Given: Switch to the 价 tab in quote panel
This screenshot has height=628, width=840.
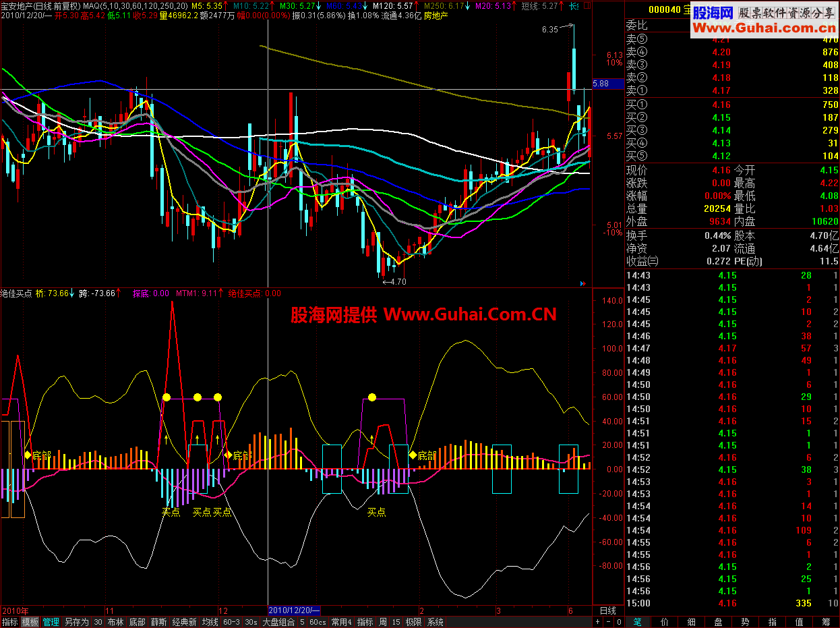Looking at the screenshot, I should 665,621.
